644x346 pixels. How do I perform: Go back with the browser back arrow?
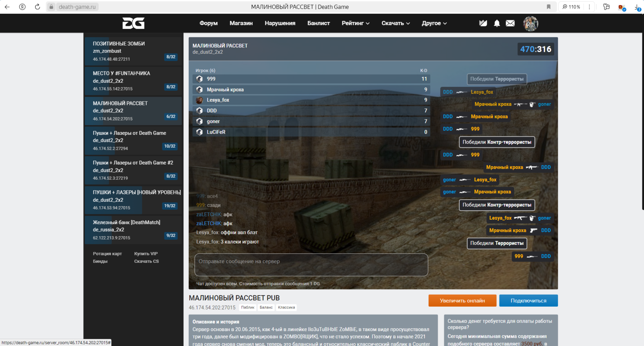click(x=7, y=7)
